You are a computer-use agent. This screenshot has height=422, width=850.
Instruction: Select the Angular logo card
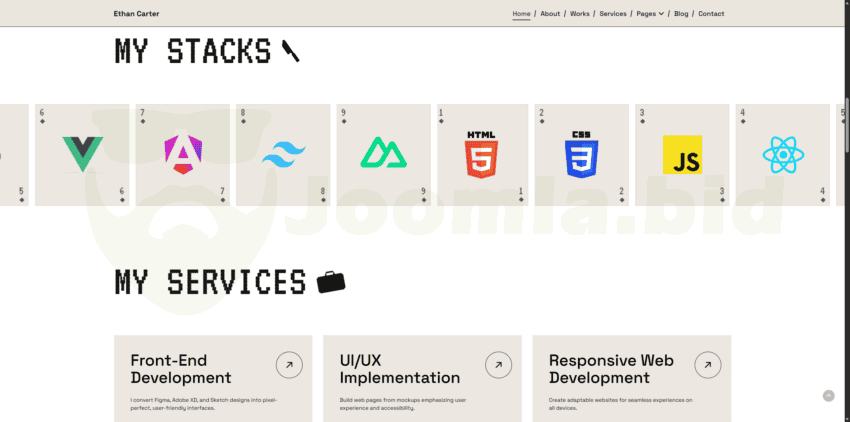click(182, 154)
